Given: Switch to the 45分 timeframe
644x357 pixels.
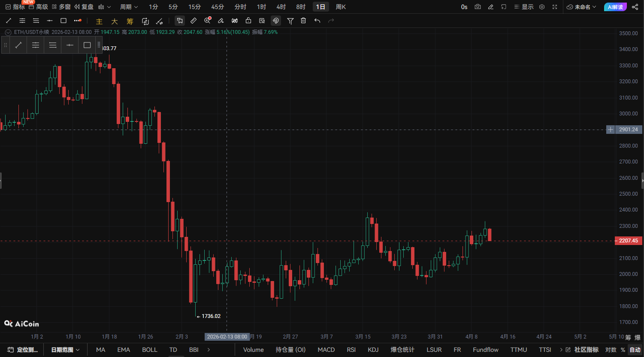Looking at the screenshot, I should tap(218, 7).
